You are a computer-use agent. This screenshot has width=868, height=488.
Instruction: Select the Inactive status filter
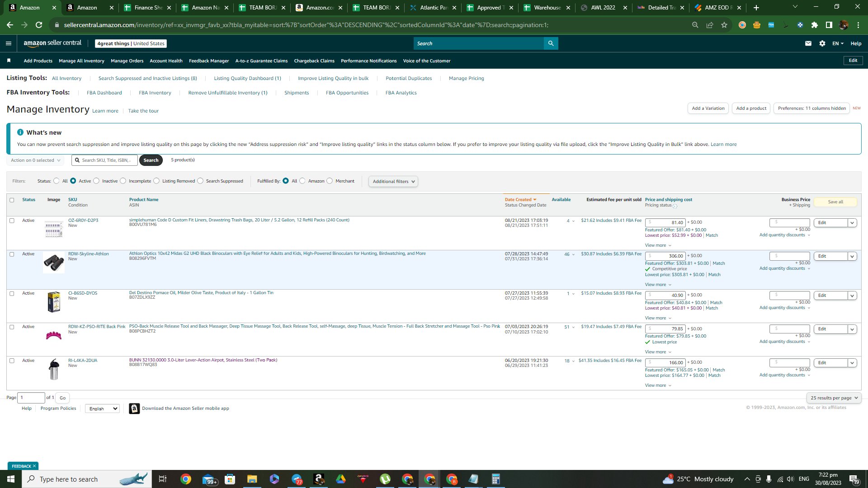coord(96,181)
